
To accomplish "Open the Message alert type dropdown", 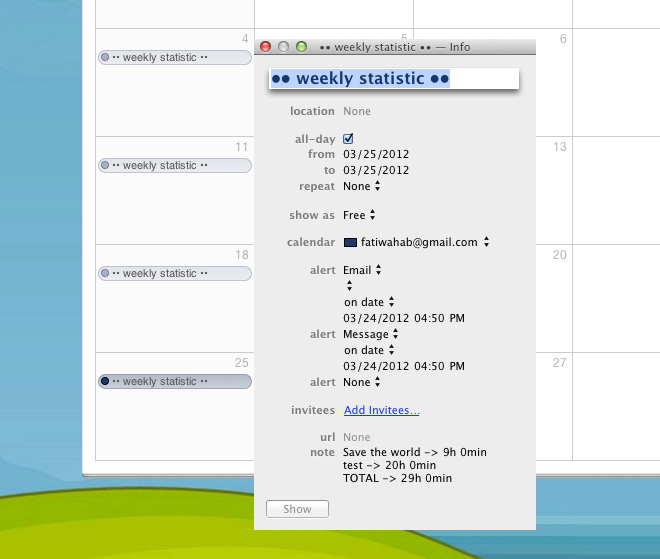I will 371,334.
